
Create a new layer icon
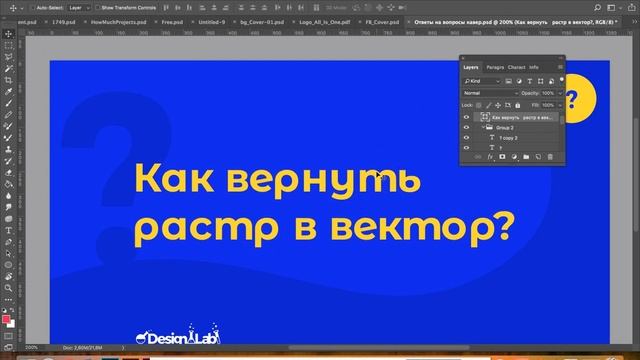pos(538,157)
